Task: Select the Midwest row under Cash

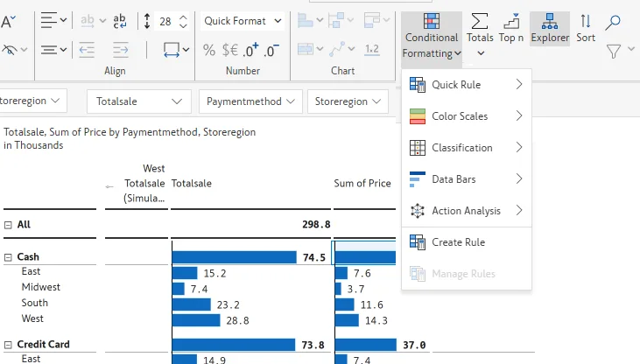Action: (x=41, y=287)
